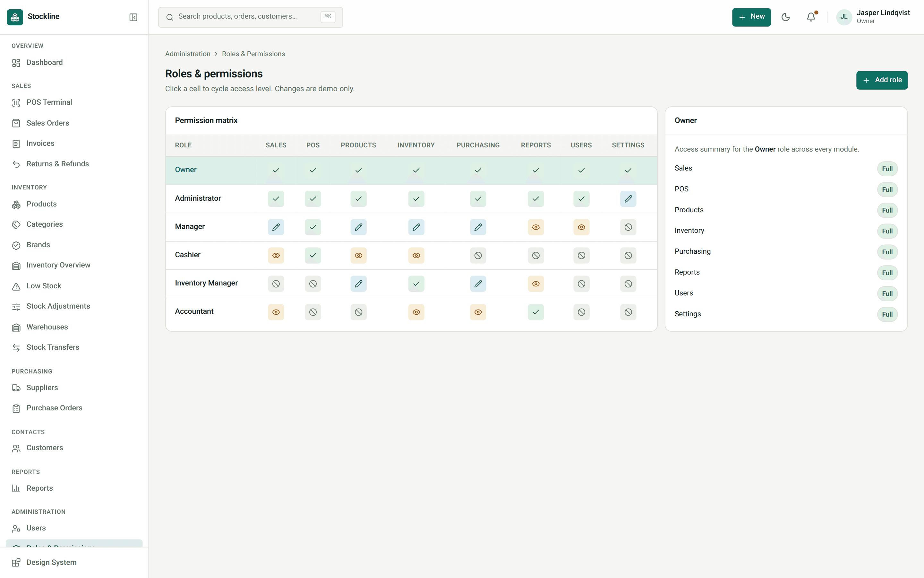The image size is (924, 578).
Task: Select the Accountant role name
Action: pos(194,311)
